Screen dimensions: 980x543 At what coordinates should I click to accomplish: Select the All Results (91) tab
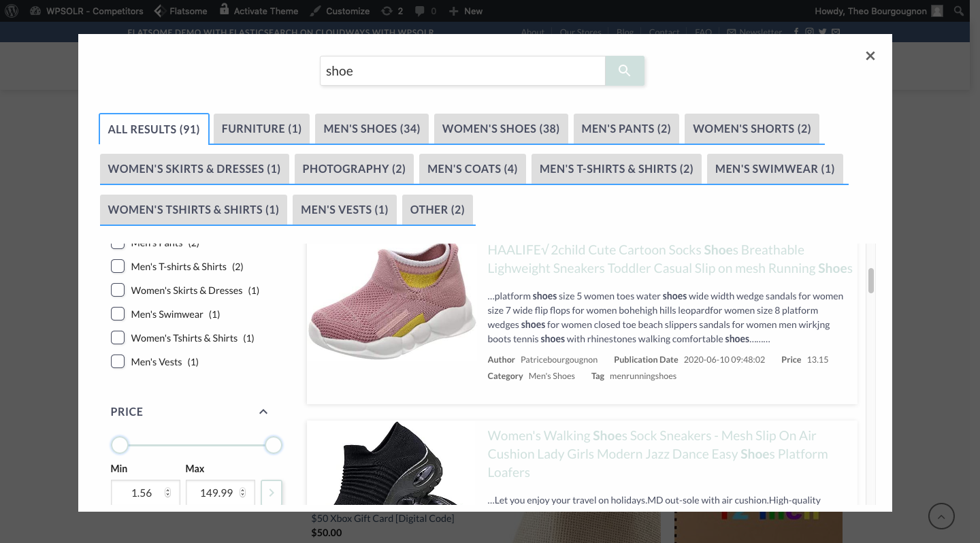click(154, 129)
